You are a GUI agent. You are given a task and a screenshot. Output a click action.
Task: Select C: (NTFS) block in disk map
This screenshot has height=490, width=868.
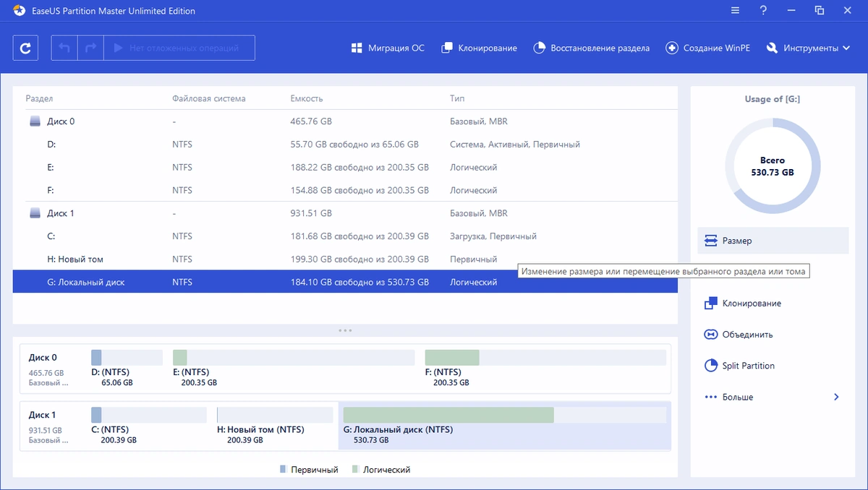pos(150,425)
